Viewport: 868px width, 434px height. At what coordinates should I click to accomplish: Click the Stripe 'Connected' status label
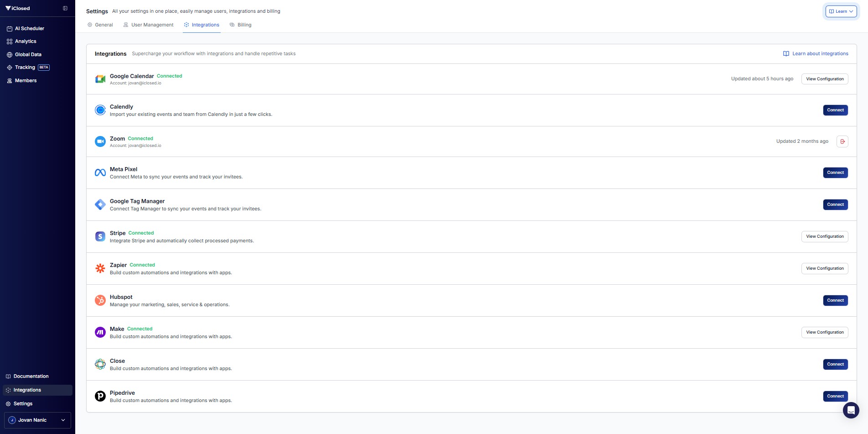(x=141, y=233)
